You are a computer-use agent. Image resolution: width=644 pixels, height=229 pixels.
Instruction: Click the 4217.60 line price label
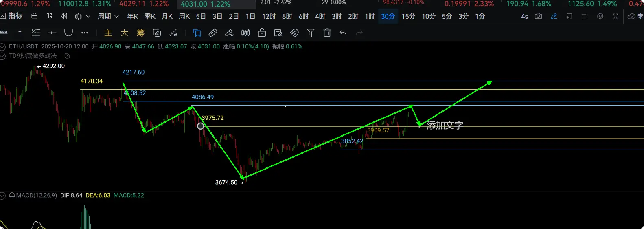click(x=134, y=72)
